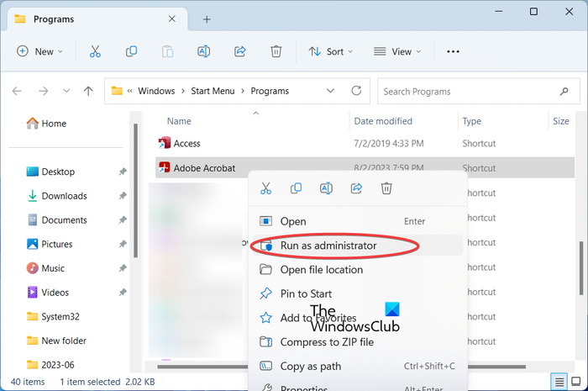
Task: Expand the hidden path chevrons before Windows
Action: point(129,91)
